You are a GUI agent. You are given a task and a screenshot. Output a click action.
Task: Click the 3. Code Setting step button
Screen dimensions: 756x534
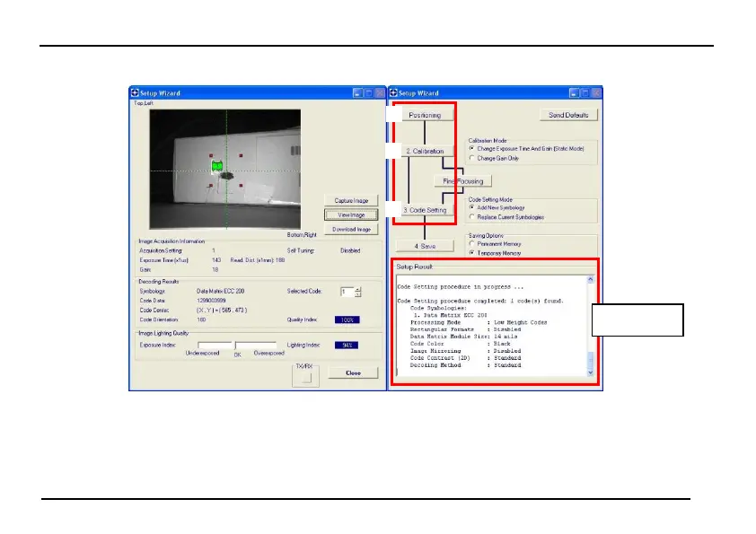click(425, 210)
